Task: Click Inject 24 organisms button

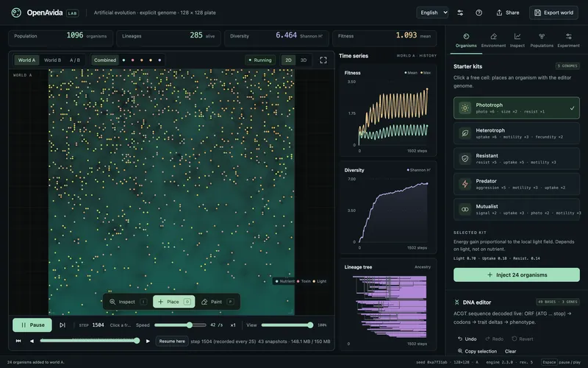Action: tap(517, 275)
